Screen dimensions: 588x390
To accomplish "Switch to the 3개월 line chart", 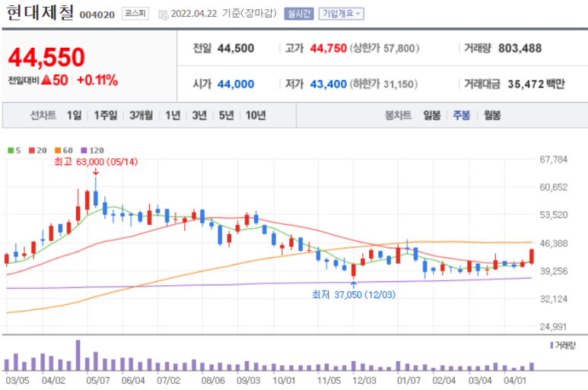I will pos(141,116).
